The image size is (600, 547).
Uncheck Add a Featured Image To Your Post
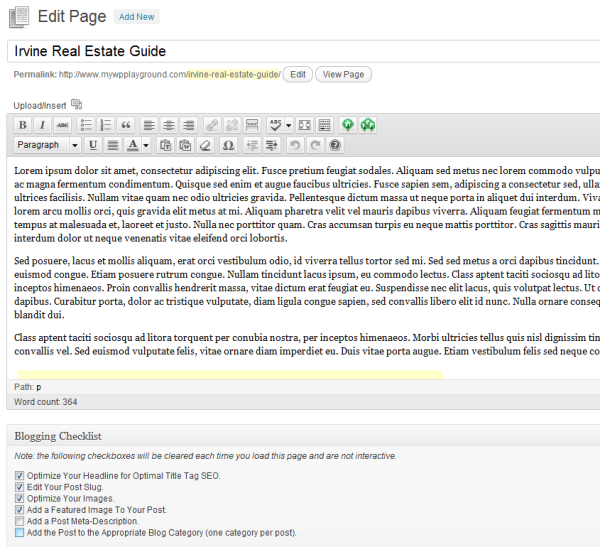(19, 510)
